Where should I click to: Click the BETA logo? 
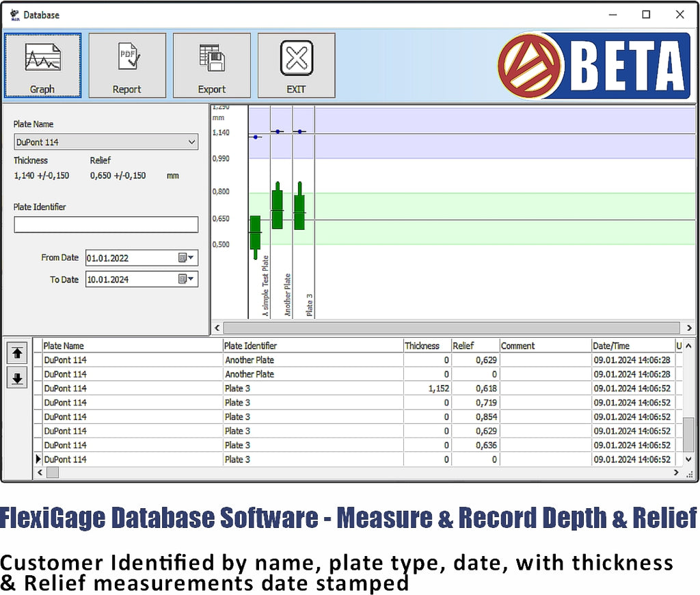593,65
